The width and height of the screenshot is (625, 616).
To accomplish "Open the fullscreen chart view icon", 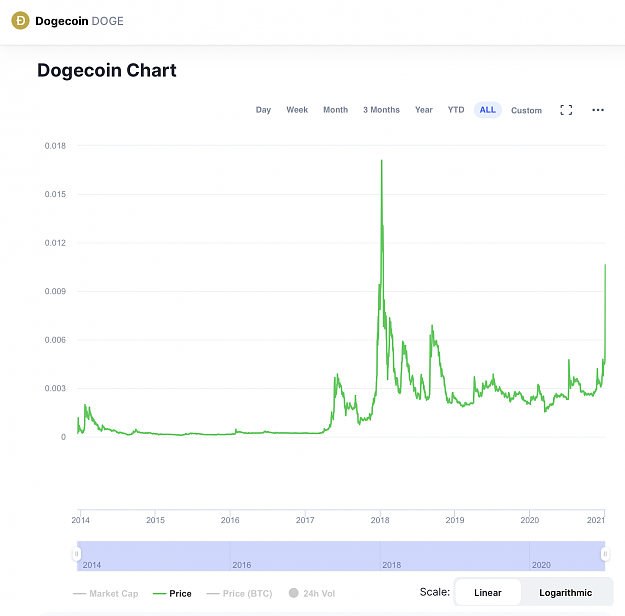I will pyautogui.click(x=566, y=110).
